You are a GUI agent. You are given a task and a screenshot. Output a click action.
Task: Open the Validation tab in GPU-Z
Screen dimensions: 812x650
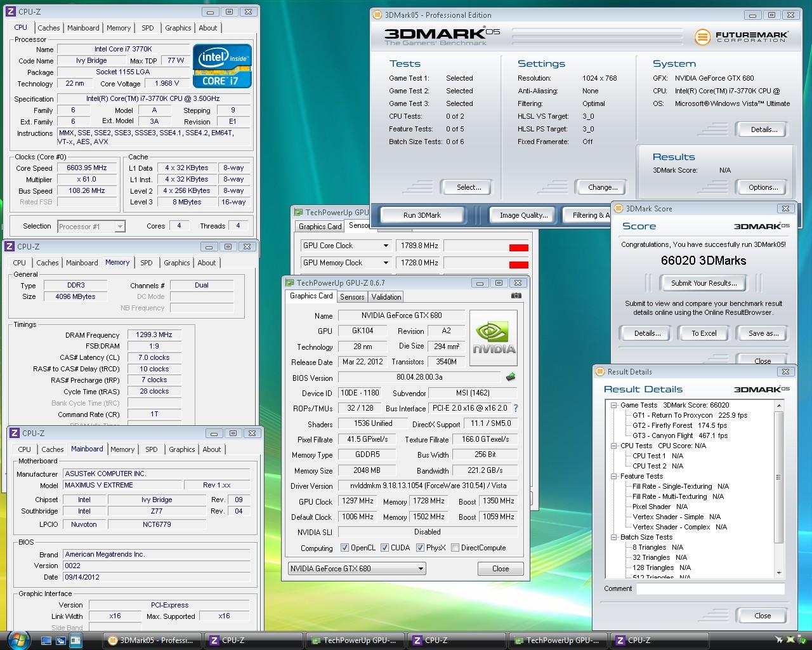[x=386, y=296]
